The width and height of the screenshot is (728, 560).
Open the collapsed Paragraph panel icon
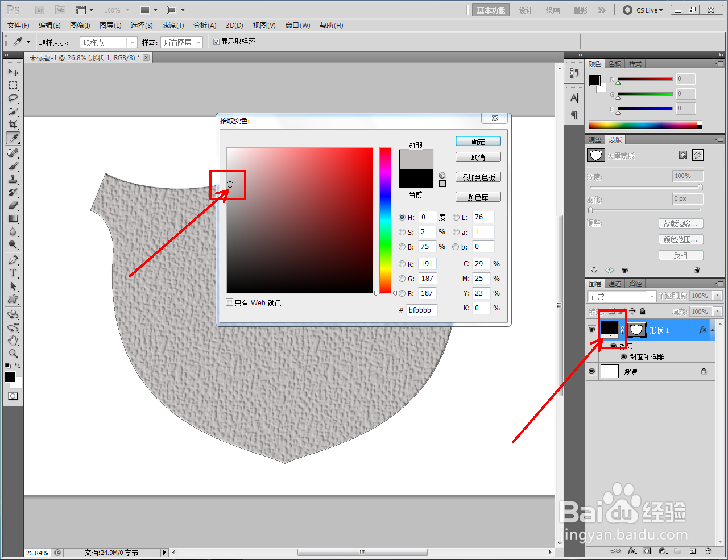574,115
